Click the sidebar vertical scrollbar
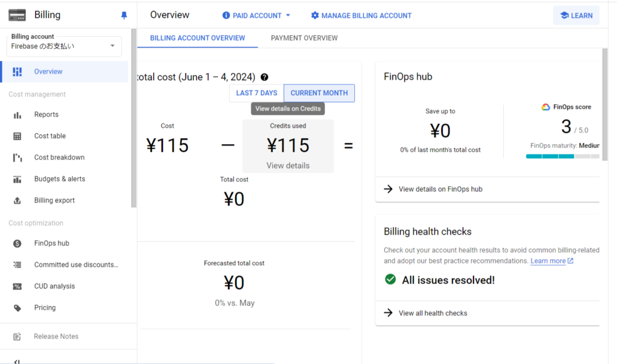Image resolution: width=617 pixels, height=364 pixels. 134,118
